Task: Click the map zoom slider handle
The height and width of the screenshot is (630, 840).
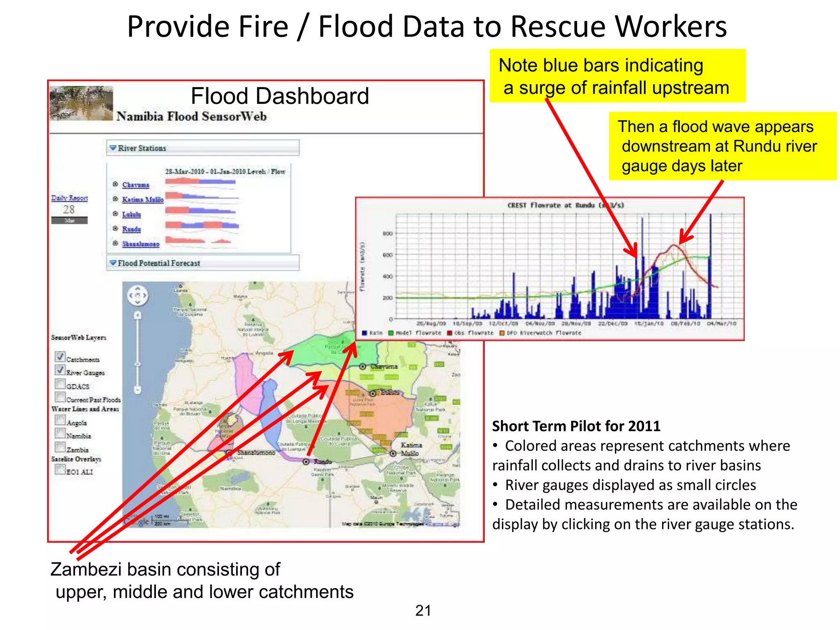Action: pyautogui.click(x=137, y=364)
